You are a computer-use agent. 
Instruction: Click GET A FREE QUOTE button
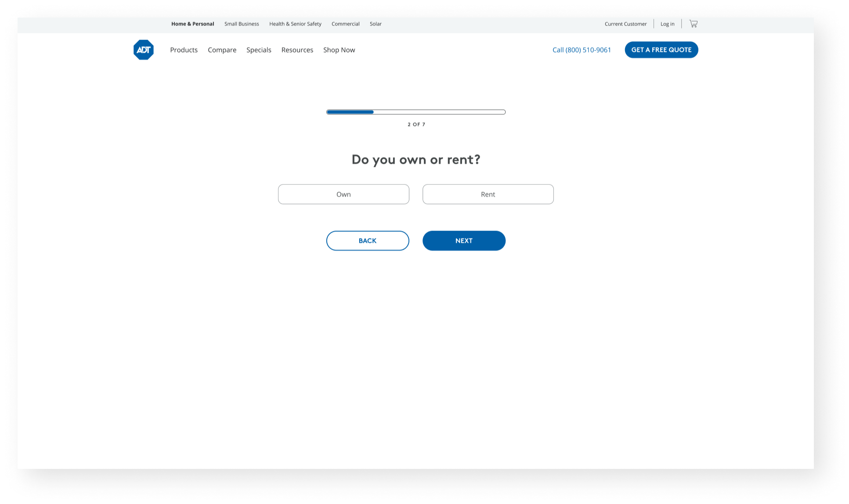click(661, 50)
